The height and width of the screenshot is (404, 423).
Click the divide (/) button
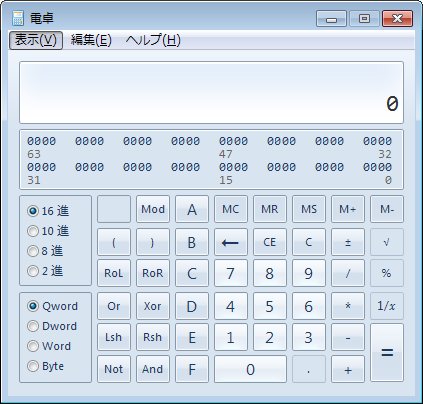(x=348, y=273)
